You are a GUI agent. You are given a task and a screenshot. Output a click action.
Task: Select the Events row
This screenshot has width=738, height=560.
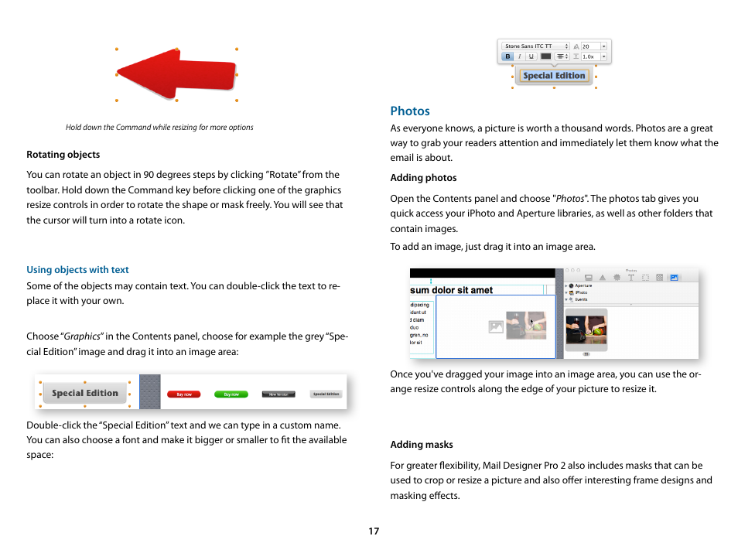click(x=630, y=300)
